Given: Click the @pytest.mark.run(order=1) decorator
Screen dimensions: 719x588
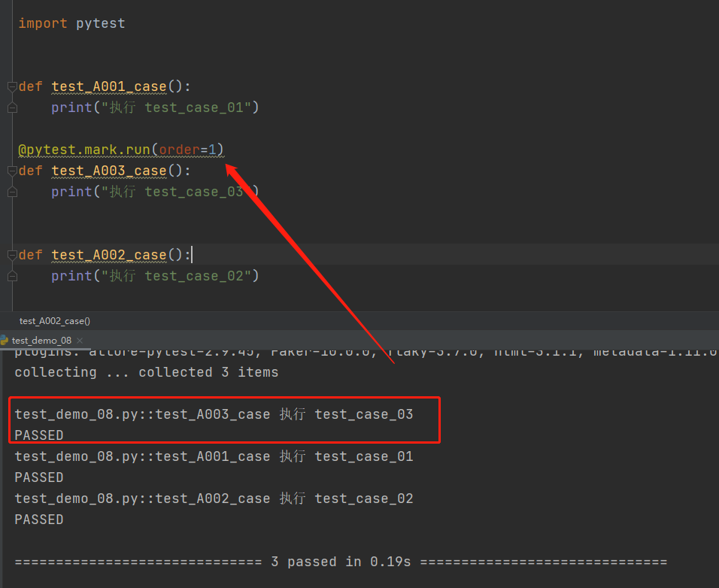Looking at the screenshot, I should coord(121,150).
